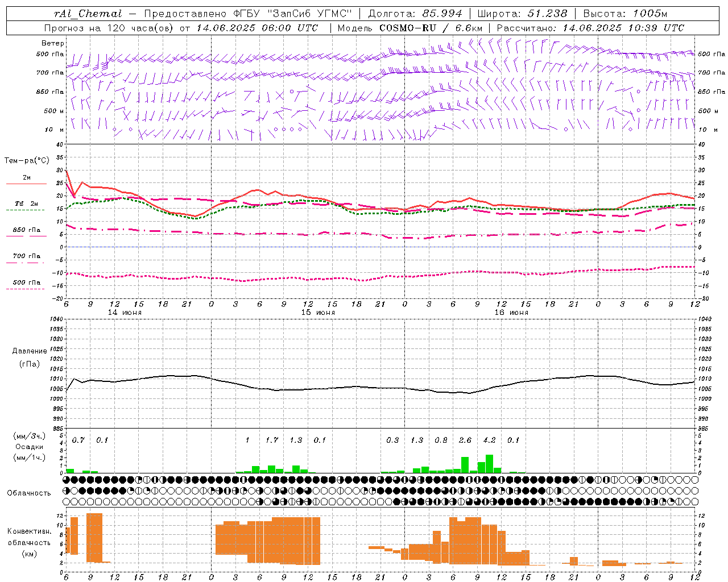Click the 14 июня date label
The image size is (728, 582).
point(125,313)
